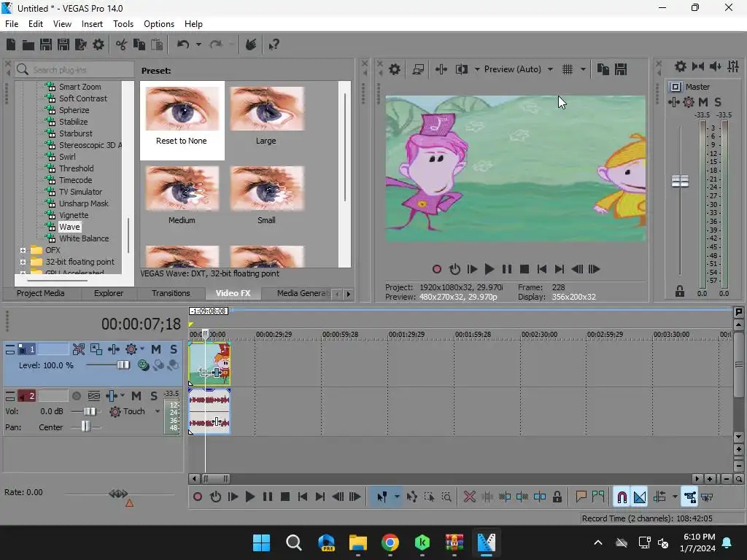This screenshot has width=747, height=560.
Task: Open overlays grid dropdown arrow
Action: (x=583, y=69)
